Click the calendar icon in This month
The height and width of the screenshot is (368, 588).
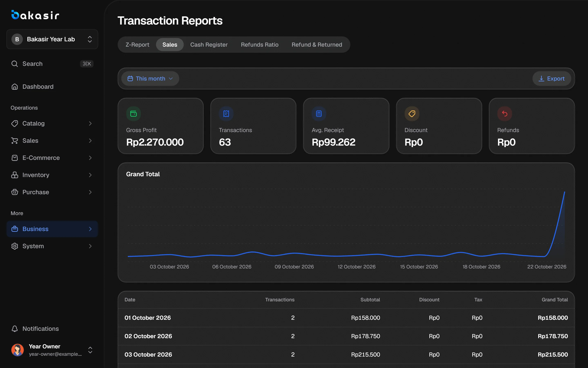pos(130,79)
